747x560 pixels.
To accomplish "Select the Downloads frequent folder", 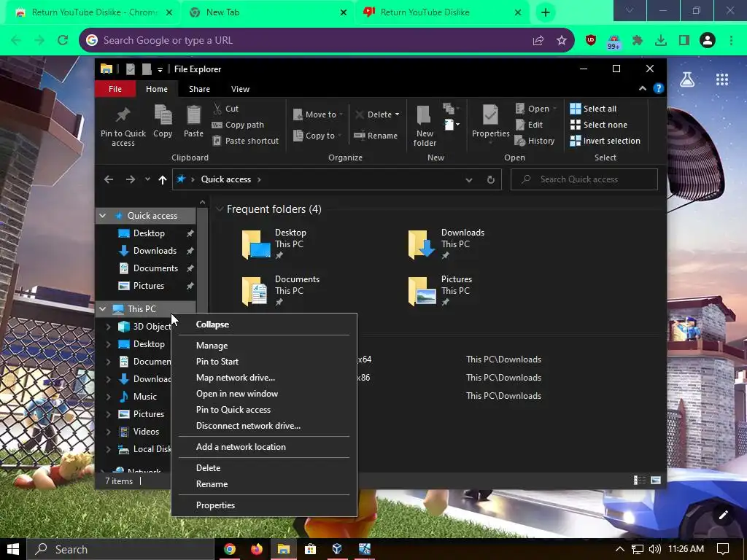I will pyautogui.click(x=447, y=244).
